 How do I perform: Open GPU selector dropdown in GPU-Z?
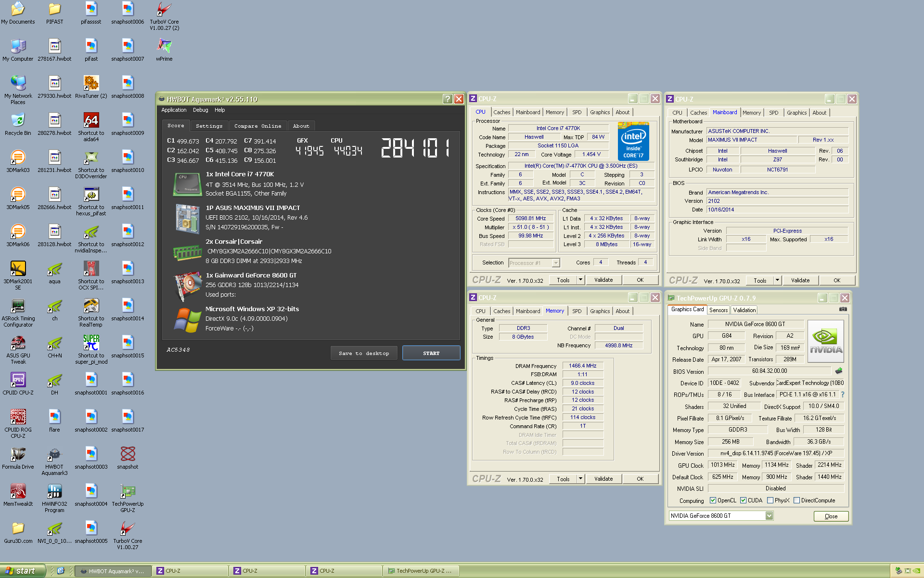tap(769, 516)
